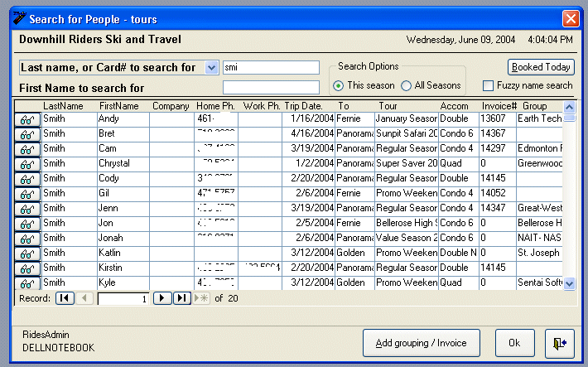Screen dimensions: 588x367
Task: Click the last name search field containing smi
Action: 271,68
